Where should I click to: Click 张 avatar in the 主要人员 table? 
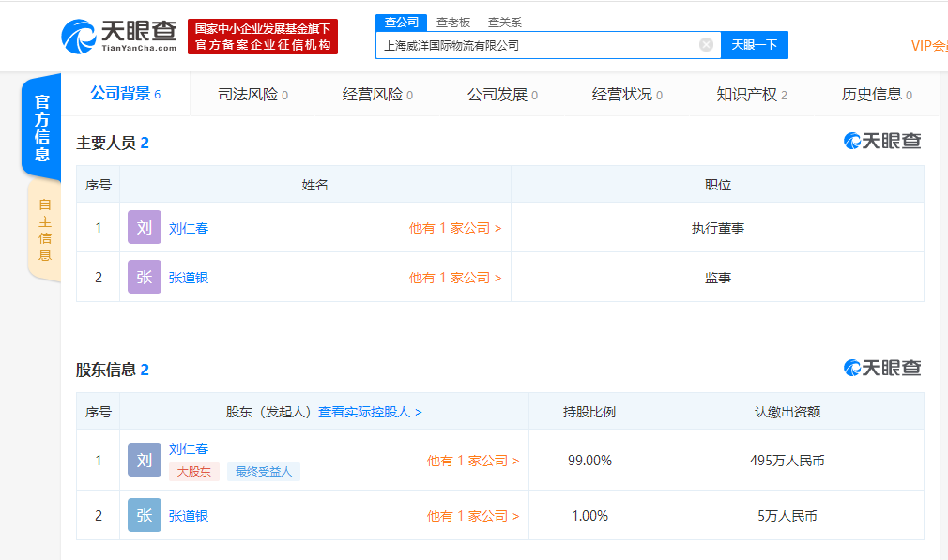tap(144, 278)
